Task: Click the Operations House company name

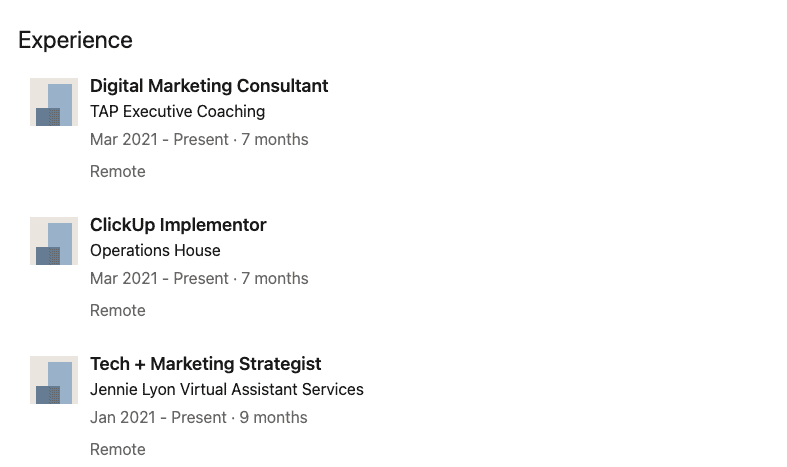Action: point(155,251)
